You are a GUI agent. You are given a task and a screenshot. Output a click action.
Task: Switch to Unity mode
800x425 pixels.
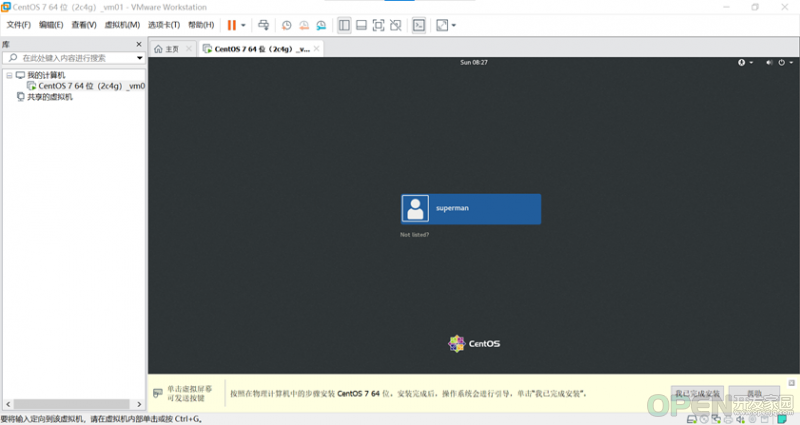[395, 25]
